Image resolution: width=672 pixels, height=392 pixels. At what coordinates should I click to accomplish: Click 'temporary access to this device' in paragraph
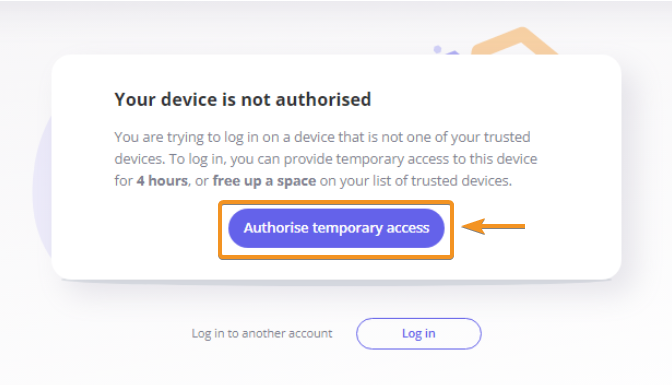[436, 159]
